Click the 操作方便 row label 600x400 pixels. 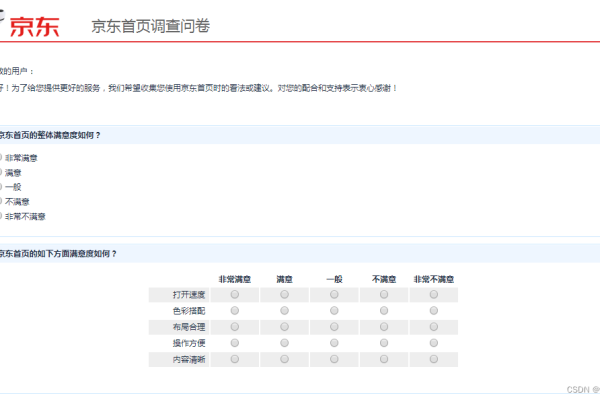click(x=189, y=343)
